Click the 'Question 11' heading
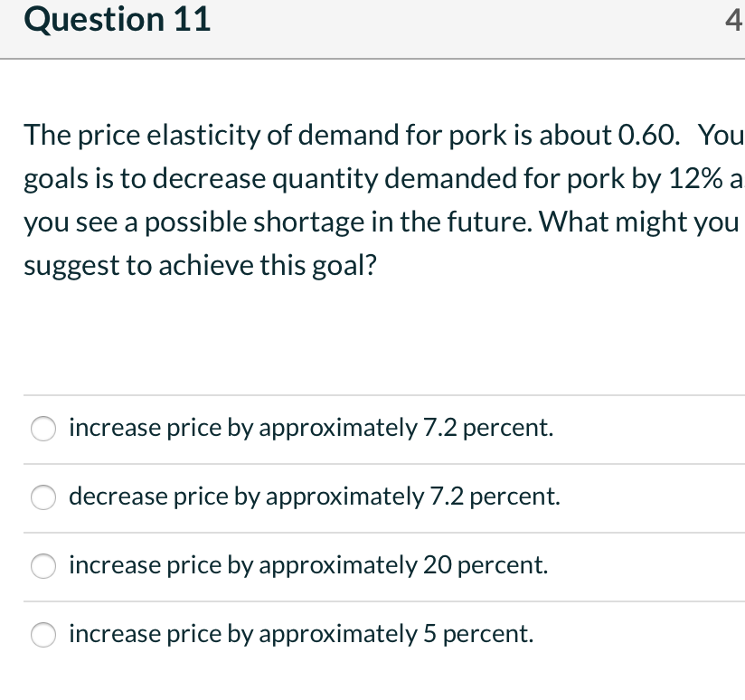The height and width of the screenshot is (700, 745). [x=118, y=19]
